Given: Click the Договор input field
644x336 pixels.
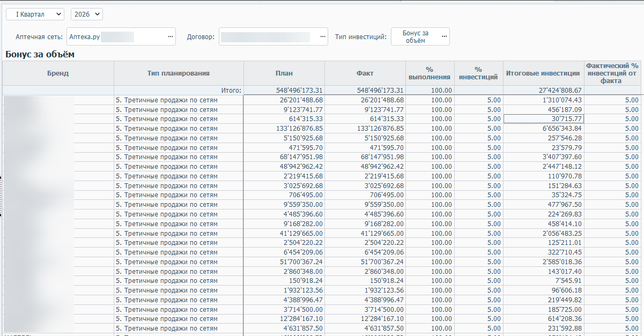Looking at the screenshot, I should point(273,37).
